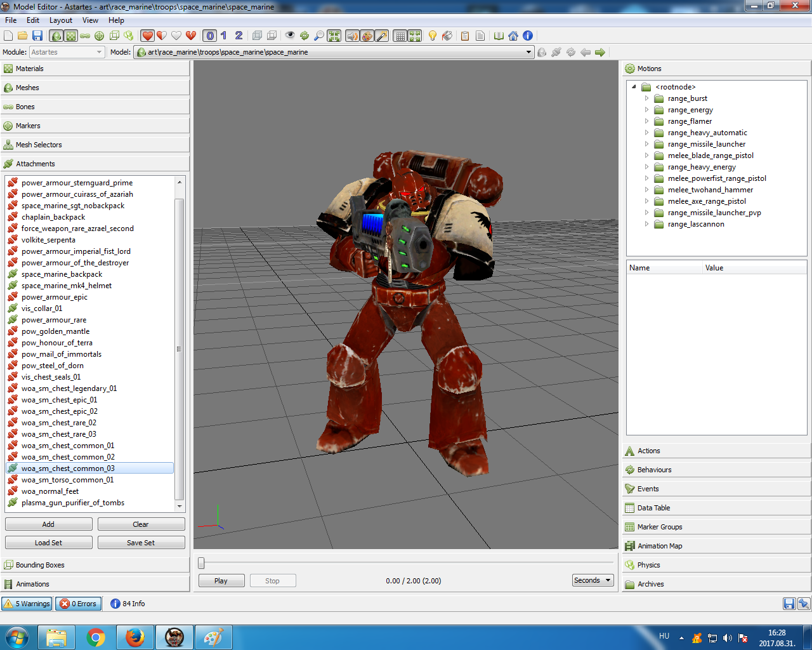The width and height of the screenshot is (812, 650).
Task: Open the View menu
Action: (91, 20)
